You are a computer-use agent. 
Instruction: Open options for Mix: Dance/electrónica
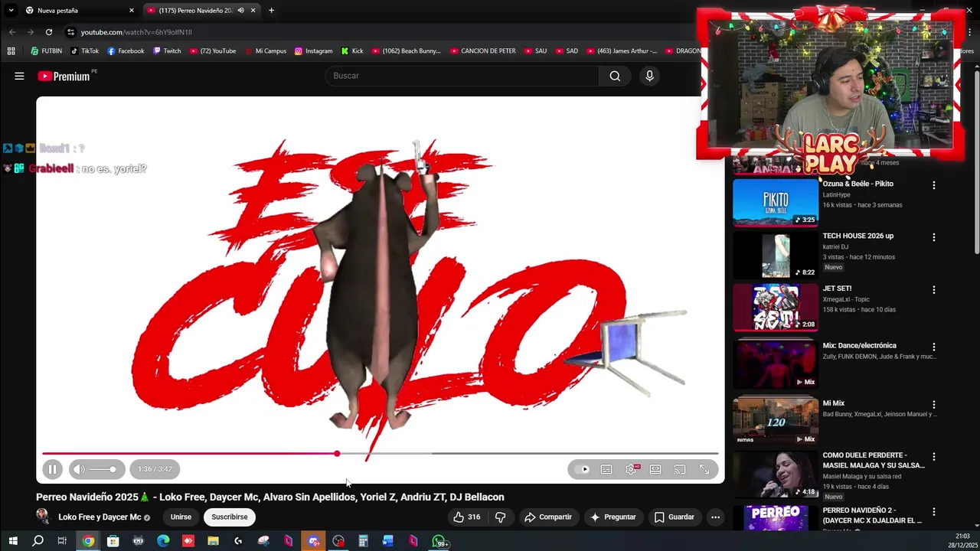coord(933,347)
